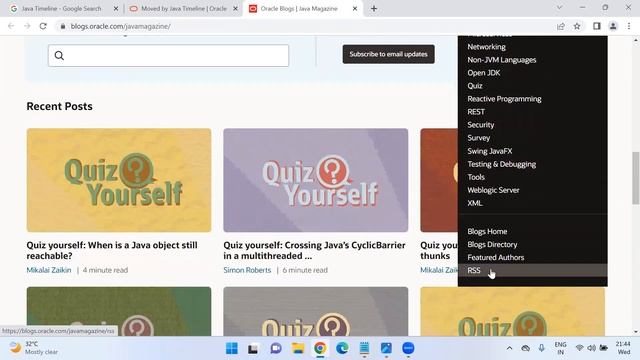Choose REST from the category menu
Screen dimensions: 640x360
pos(476,112)
